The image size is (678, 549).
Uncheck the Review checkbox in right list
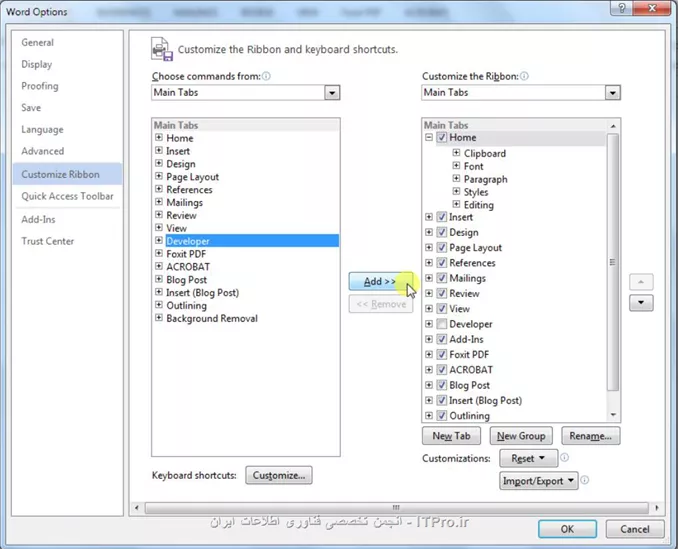point(441,293)
